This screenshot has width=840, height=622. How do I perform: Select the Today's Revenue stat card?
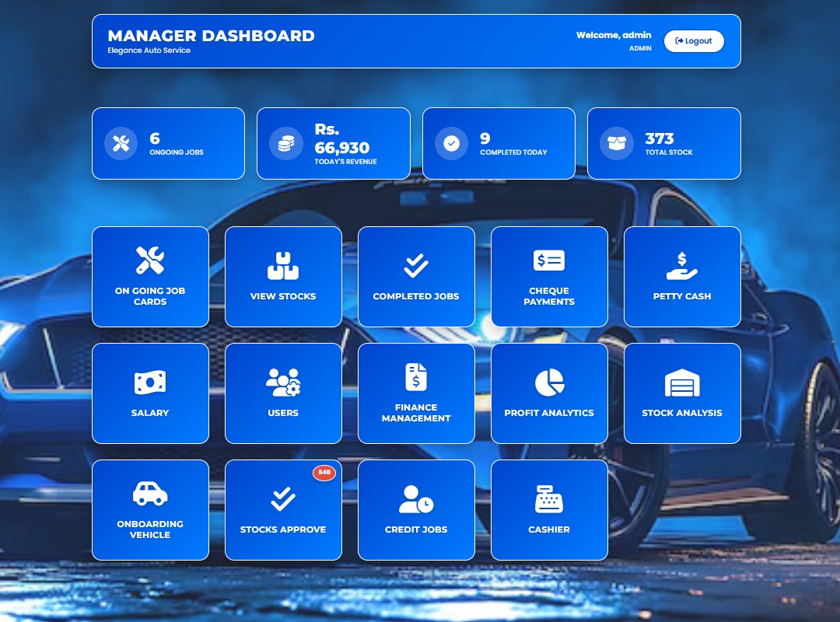pos(333,144)
